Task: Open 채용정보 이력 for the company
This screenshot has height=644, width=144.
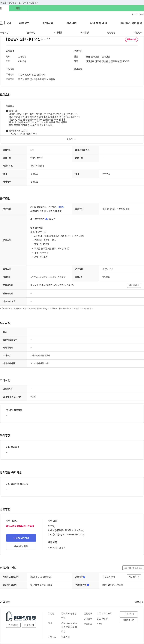Action: (129, 620)
